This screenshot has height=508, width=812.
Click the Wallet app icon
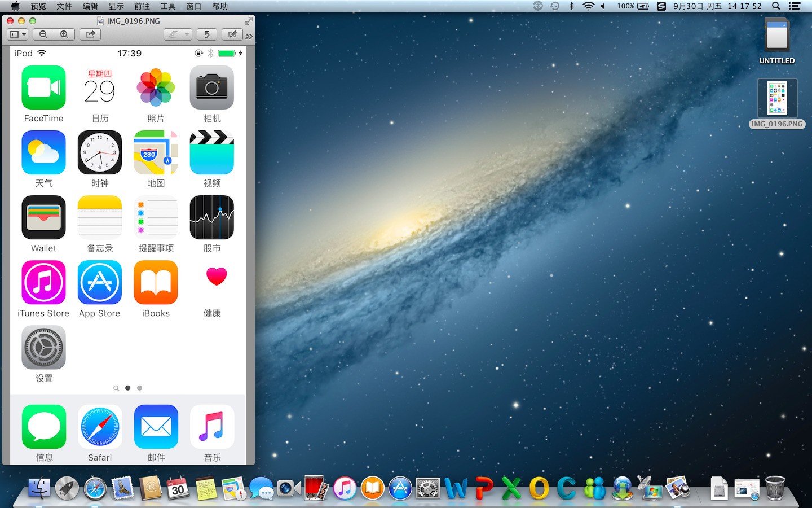[x=43, y=217]
